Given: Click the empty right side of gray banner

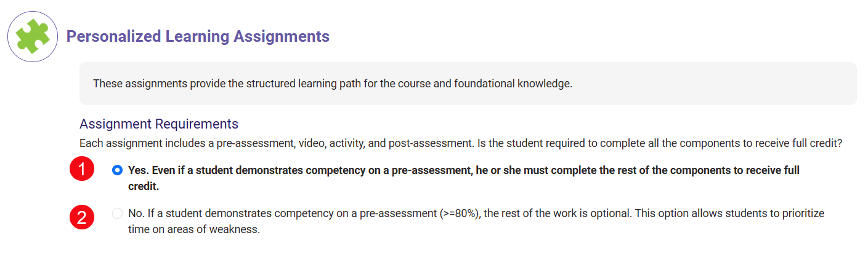Looking at the screenshot, I should pyautogui.click(x=708, y=83).
